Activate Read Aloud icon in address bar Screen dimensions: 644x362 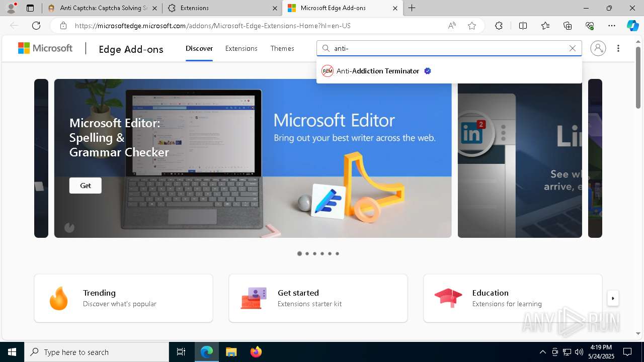[x=452, y=26]
